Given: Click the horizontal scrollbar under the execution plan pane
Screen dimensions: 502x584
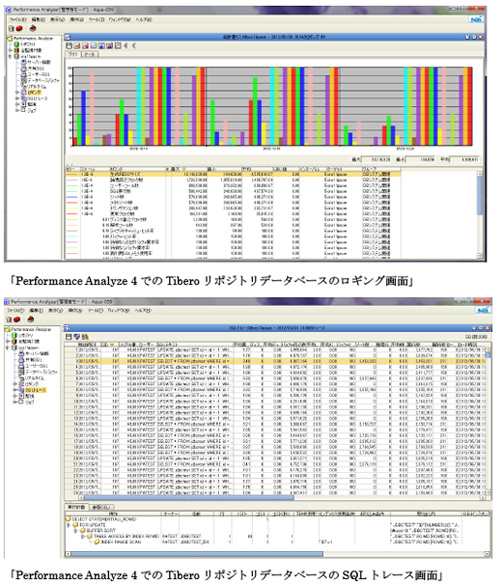Looking at the screenshot, I should pos(277,554).
